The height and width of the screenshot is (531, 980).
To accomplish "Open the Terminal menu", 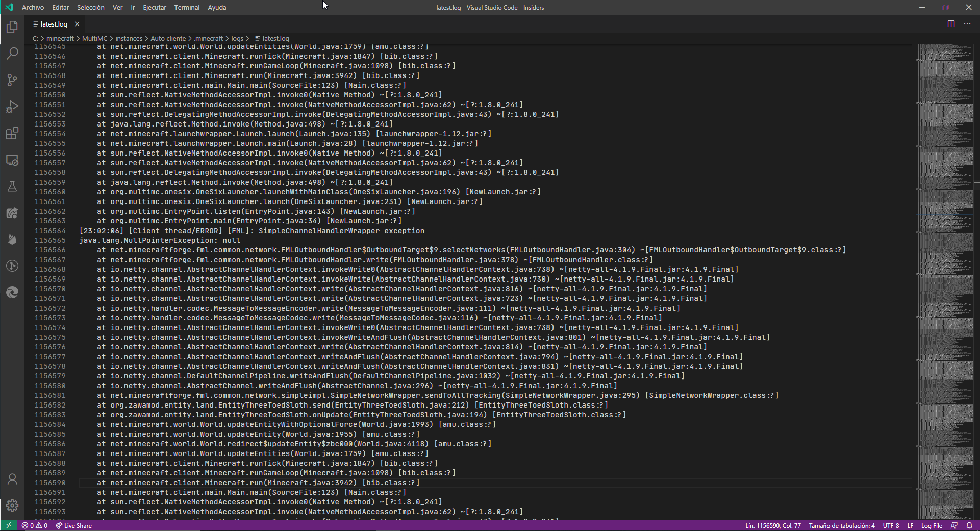I will point(187,7).
